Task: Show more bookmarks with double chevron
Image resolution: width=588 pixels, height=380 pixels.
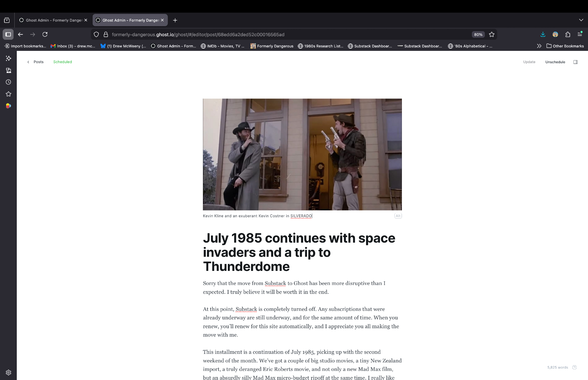Action: click(x=539, y=46)
